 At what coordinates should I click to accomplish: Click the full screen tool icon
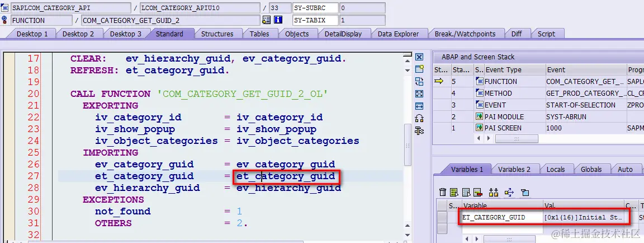[x=419, y=94]
